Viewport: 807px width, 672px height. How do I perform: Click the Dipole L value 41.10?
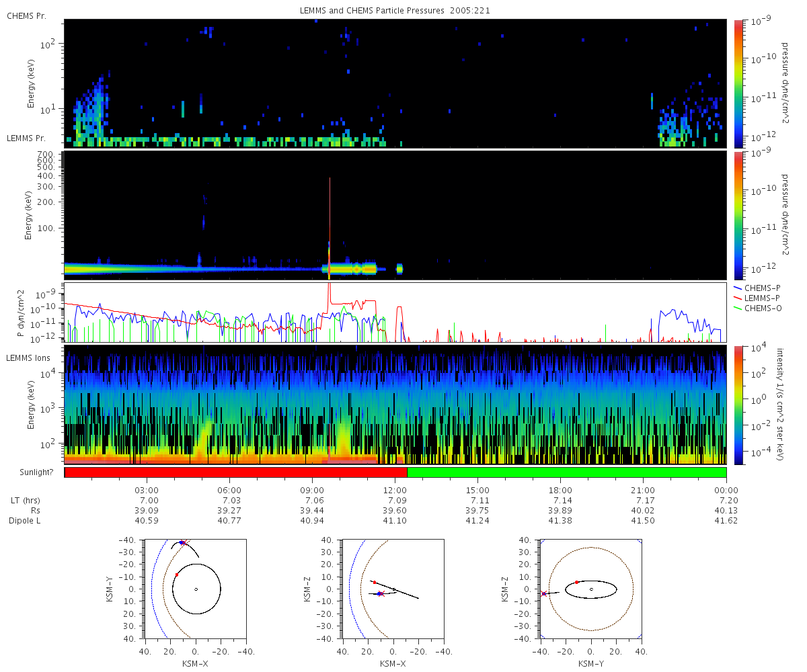[x=395, y=521]
